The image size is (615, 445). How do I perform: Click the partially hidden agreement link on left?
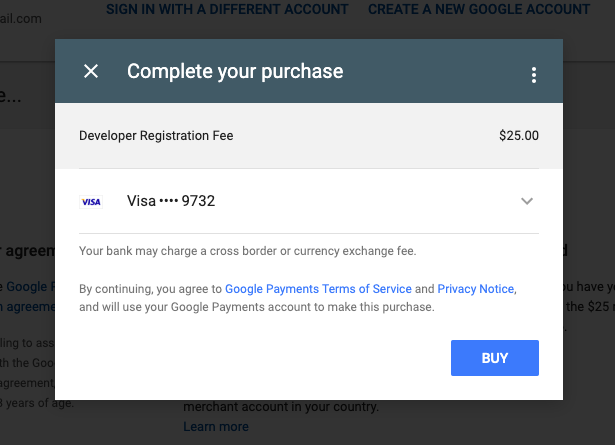coord(27,307)
